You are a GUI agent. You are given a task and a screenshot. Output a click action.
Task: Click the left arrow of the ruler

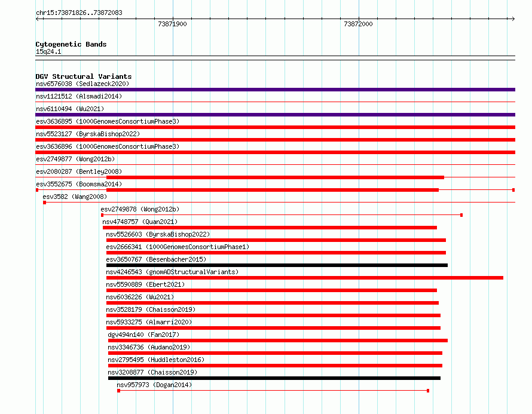(38, 19)
